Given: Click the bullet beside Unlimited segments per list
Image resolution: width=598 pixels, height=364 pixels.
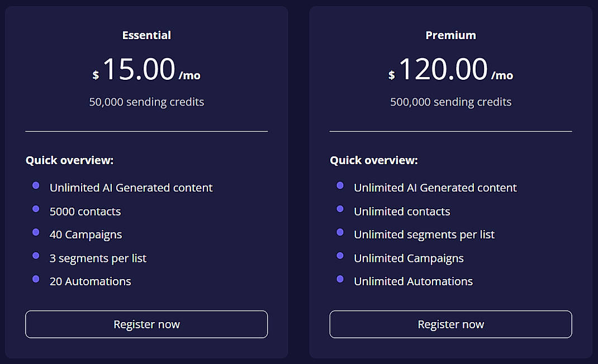Looking at the screenshot, I should point(340,232).
